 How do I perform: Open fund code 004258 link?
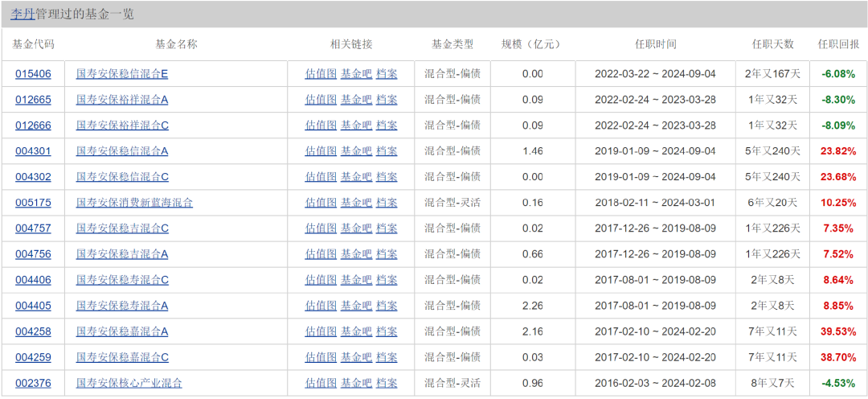click(33, 331)
